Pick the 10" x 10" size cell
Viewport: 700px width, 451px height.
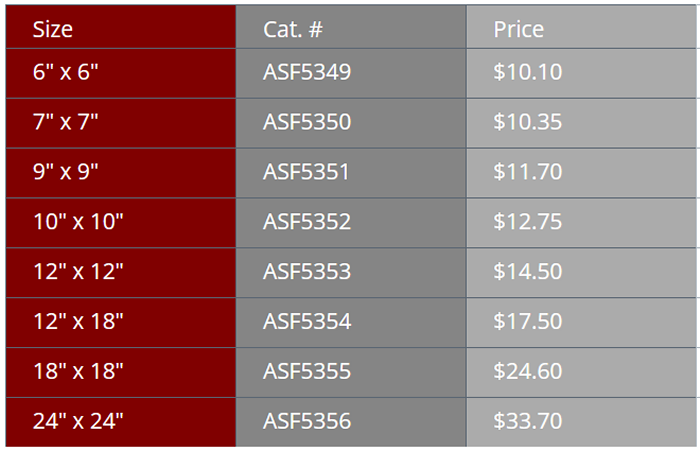tap(78, 222)
